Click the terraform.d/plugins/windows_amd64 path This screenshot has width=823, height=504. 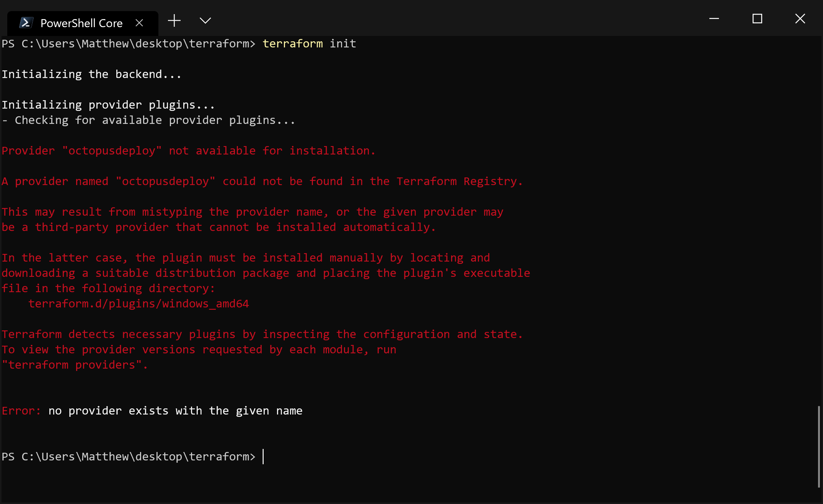coord(139,304)
